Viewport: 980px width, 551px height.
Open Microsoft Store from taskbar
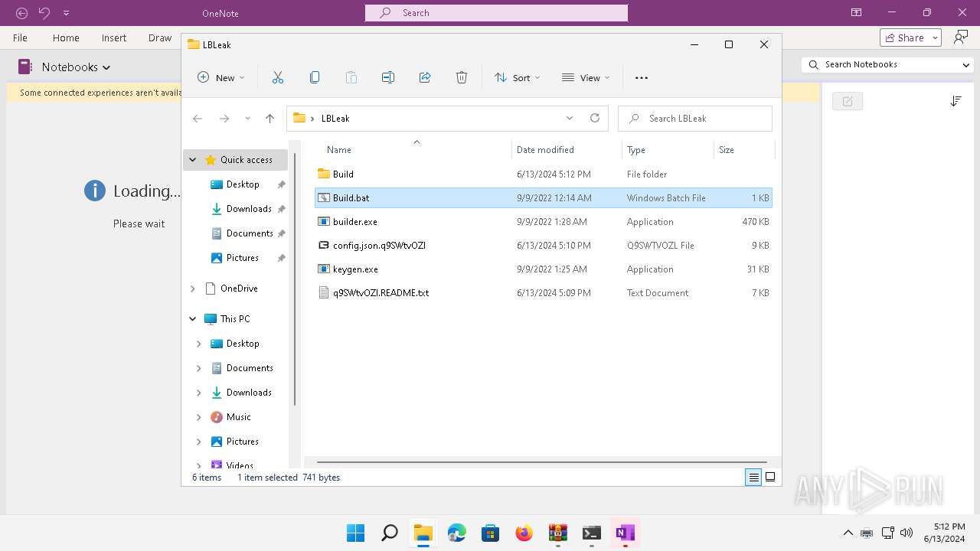pos(491,533)
